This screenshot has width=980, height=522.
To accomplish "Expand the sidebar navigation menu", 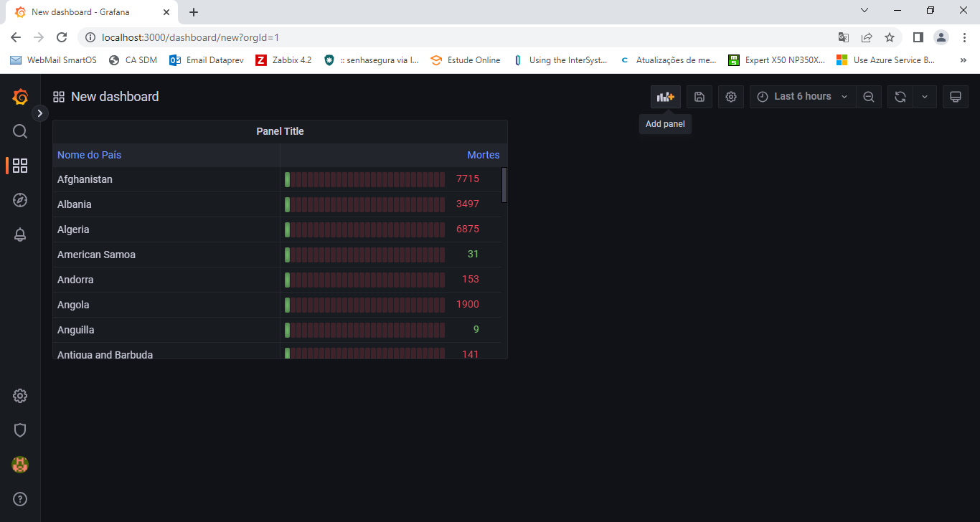I will 40,113.
